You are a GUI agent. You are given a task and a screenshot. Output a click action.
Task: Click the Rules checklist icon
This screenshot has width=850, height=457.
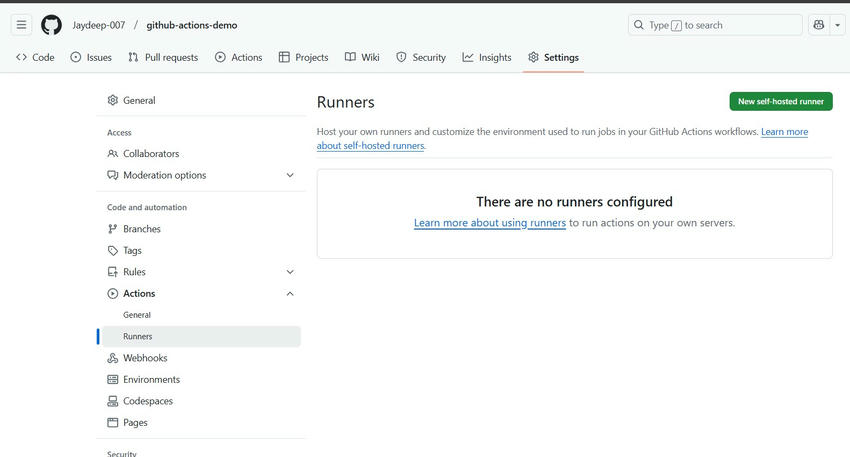[x=112, y=272]
